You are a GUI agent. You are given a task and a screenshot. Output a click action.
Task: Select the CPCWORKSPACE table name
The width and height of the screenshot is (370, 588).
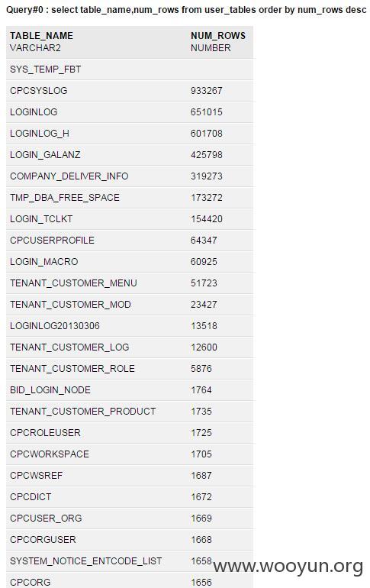coord(50,454)
